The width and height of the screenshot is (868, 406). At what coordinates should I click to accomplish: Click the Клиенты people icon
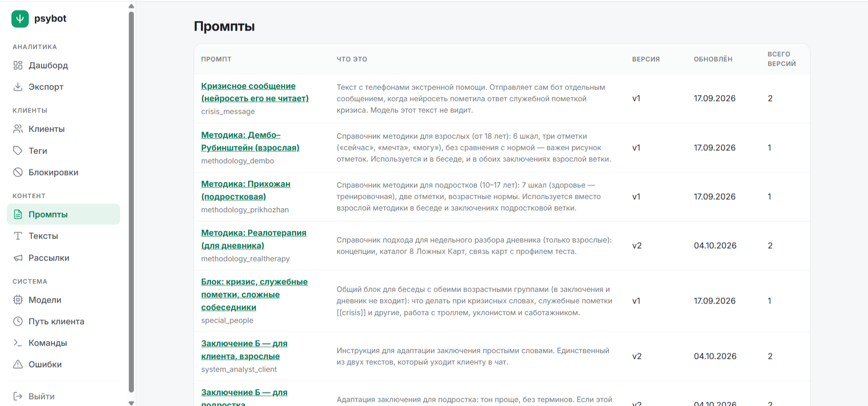coord(18,129)
